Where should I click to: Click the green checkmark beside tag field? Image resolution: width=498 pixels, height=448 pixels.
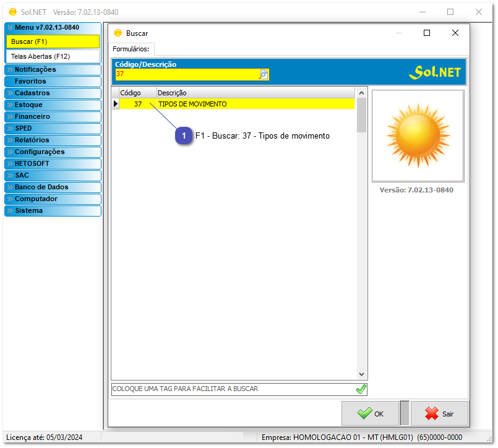point(361,389)
